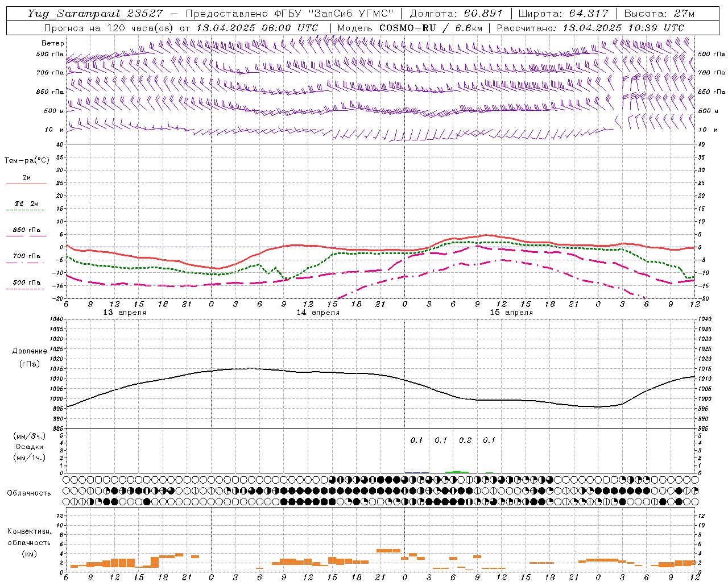
Task: Click the Ветер wind section label
Action: coord(53,43)
